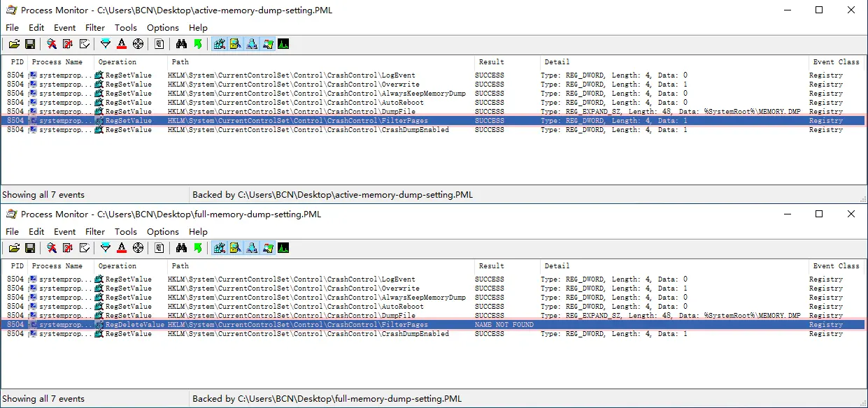
Task: Click Clear display icon in full-memory-dump window
Action: coord(85,248)
